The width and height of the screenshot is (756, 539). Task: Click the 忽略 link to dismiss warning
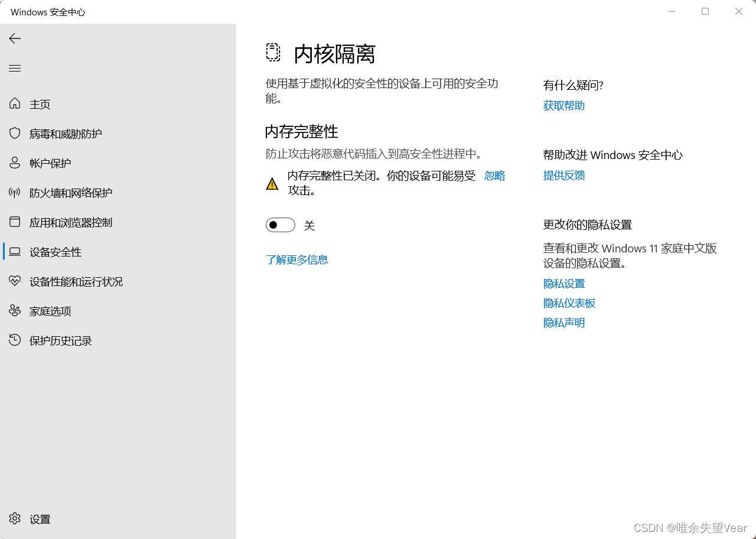point(495,176)
